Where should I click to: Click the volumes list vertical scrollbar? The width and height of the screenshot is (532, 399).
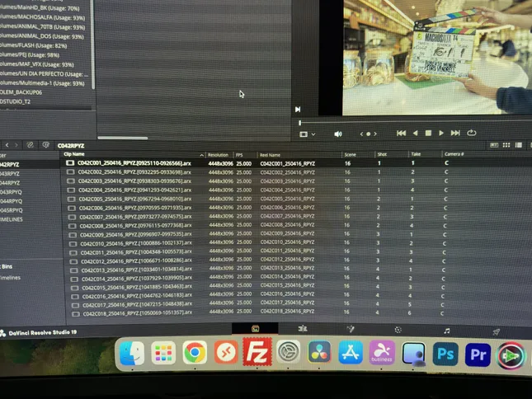point(92,44)
